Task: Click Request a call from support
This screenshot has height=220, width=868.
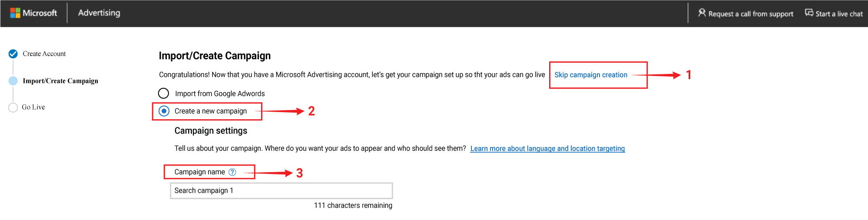Action: click(751, 14)
